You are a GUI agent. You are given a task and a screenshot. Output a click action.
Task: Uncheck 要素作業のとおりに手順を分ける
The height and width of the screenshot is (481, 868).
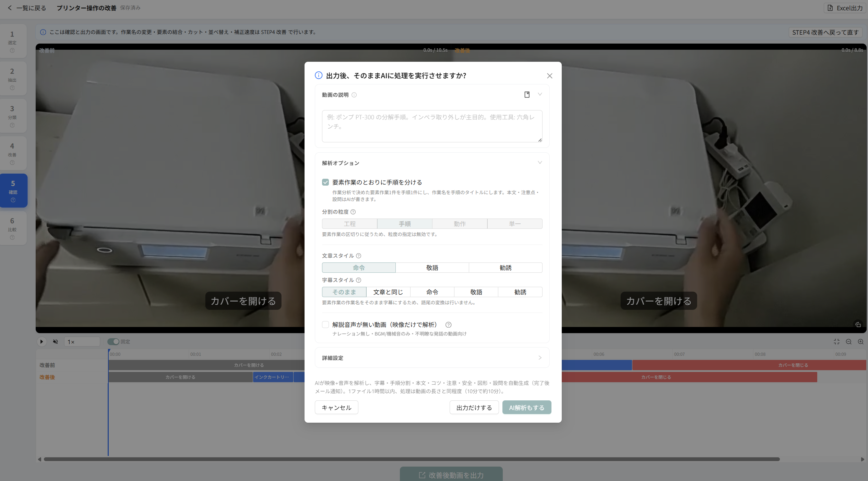[325, 182]
